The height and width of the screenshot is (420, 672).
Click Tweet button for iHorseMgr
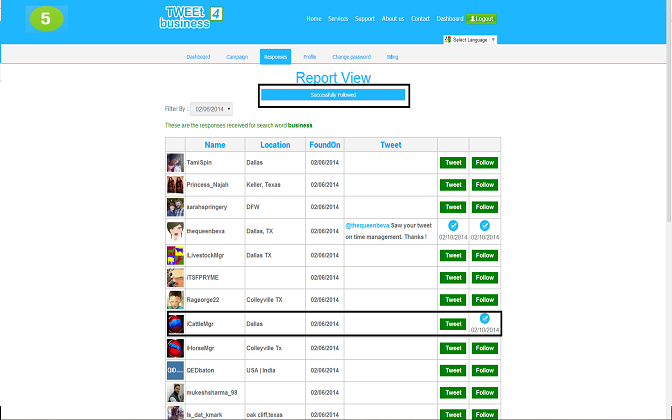click(453, 348)
